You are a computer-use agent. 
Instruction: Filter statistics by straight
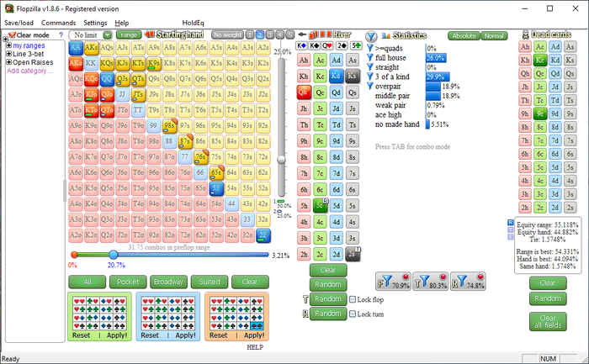pos(370,67)
